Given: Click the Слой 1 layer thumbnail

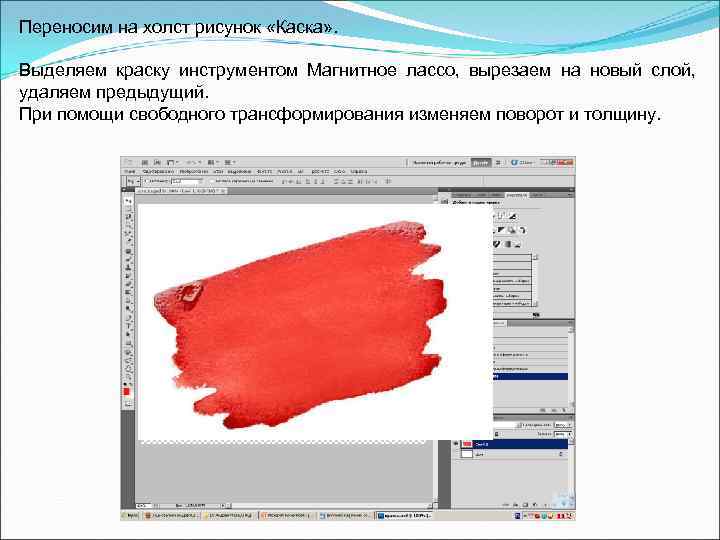Looking at the screenshot, I should 467,444.
